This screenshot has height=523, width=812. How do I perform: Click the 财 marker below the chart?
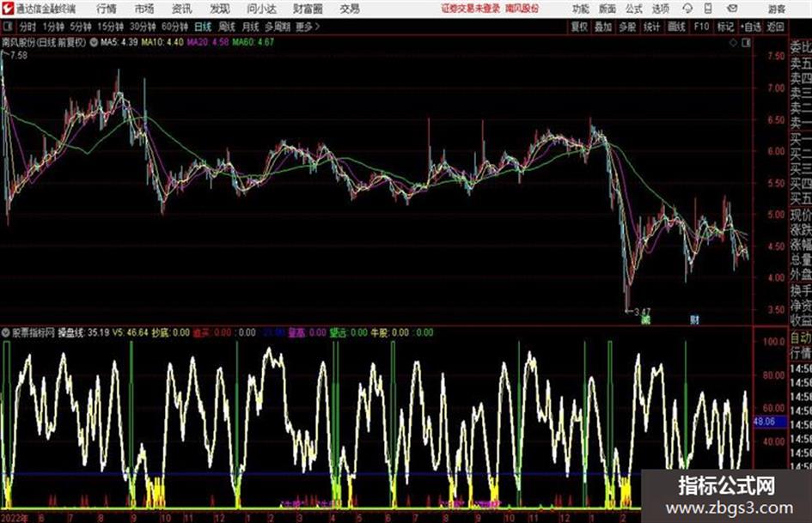(694, 320)
